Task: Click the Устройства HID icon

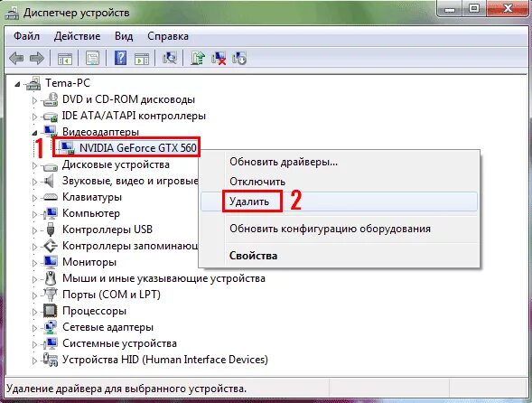Action: coord(51,360)
